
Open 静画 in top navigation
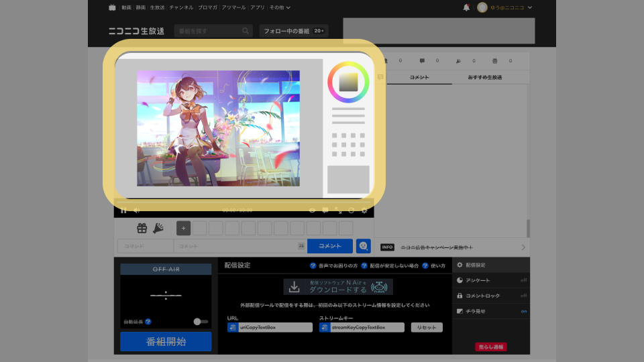click(x=141, y=7)
